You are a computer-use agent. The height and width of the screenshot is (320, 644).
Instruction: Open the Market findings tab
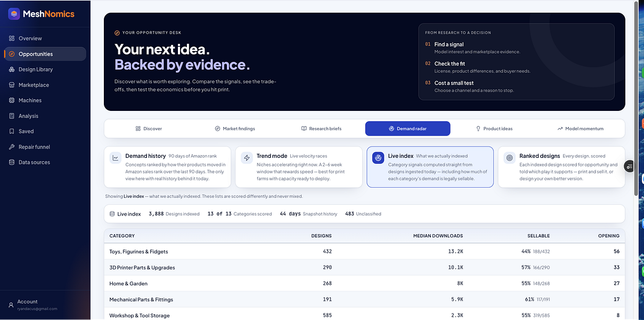(x=235, y=129)
